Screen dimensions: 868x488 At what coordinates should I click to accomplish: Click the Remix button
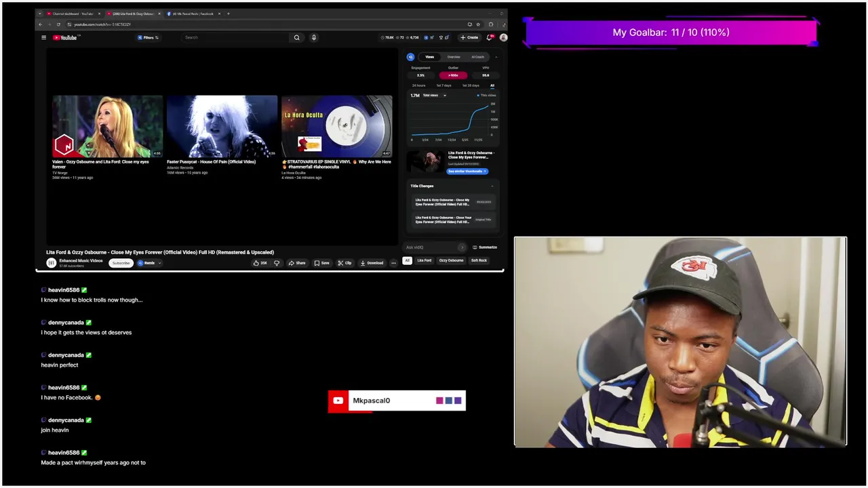pos(146,263)
